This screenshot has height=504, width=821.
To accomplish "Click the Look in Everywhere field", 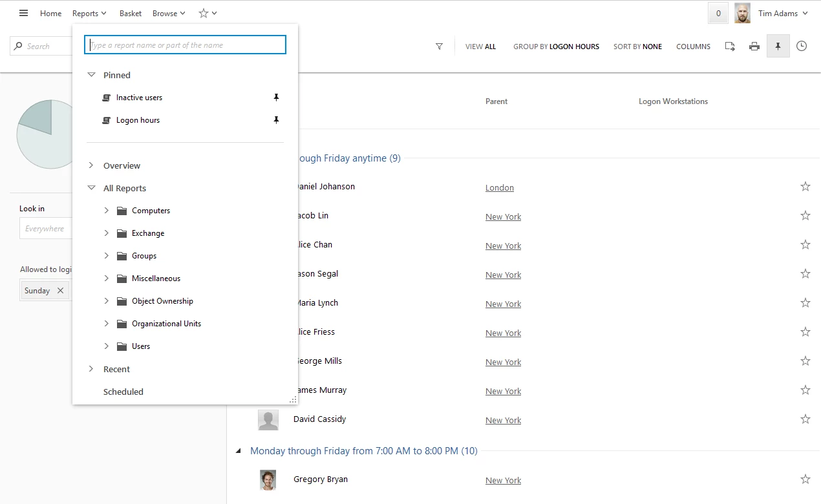I will [47, 229].
